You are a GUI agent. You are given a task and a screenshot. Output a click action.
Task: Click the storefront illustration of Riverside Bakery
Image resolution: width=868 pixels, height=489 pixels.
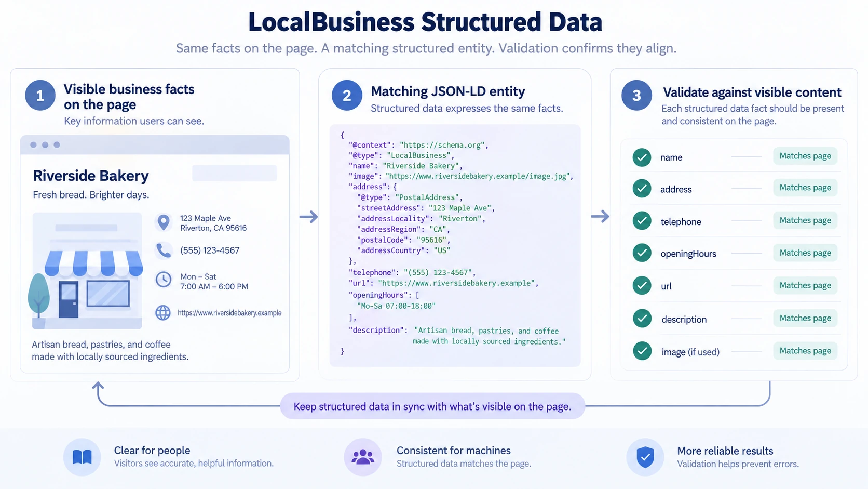tap(87, 270)
